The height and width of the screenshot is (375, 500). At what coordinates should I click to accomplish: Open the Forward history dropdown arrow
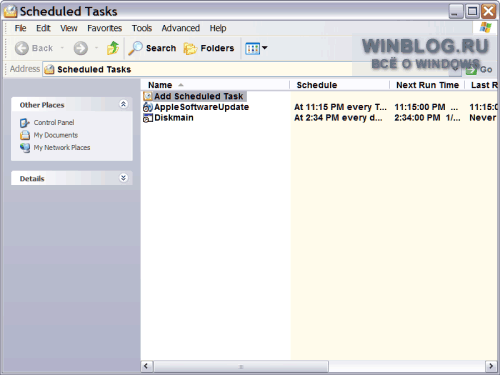pyautogui.click(x=97, y=48)
